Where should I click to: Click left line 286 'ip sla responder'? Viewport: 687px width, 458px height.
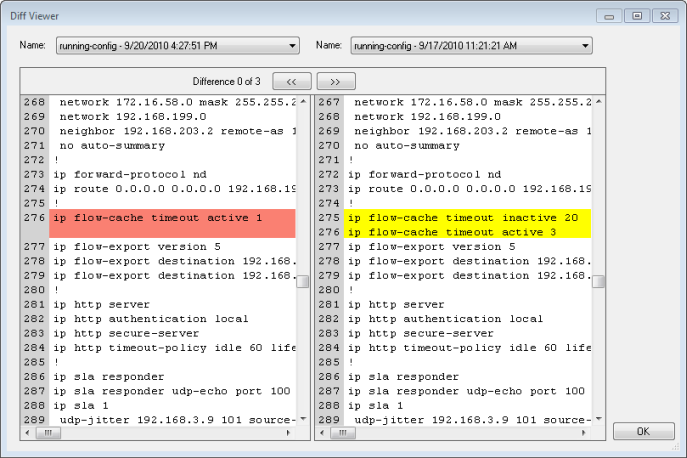tap(109, 377)
